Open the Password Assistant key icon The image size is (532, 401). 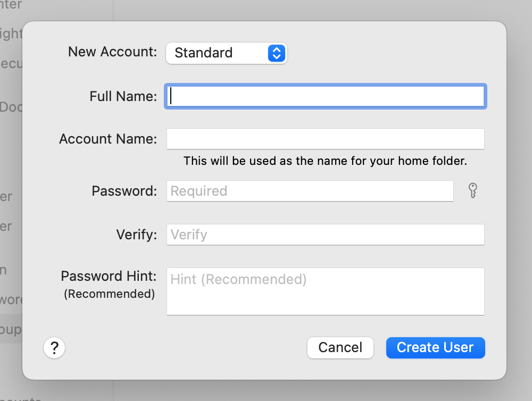(472, 190)
